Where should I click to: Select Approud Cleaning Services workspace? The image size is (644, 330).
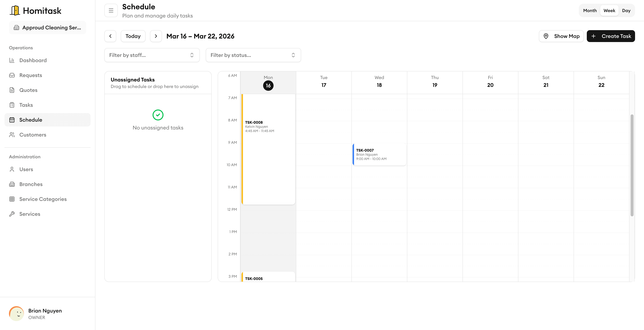pos(47,28)
